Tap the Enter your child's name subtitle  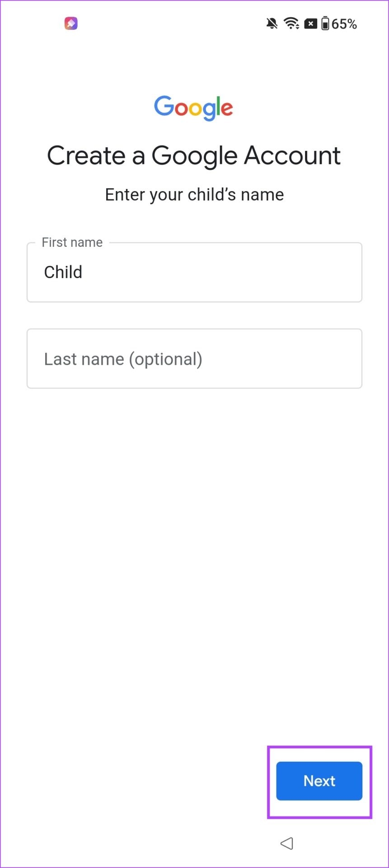pos(194,195)
